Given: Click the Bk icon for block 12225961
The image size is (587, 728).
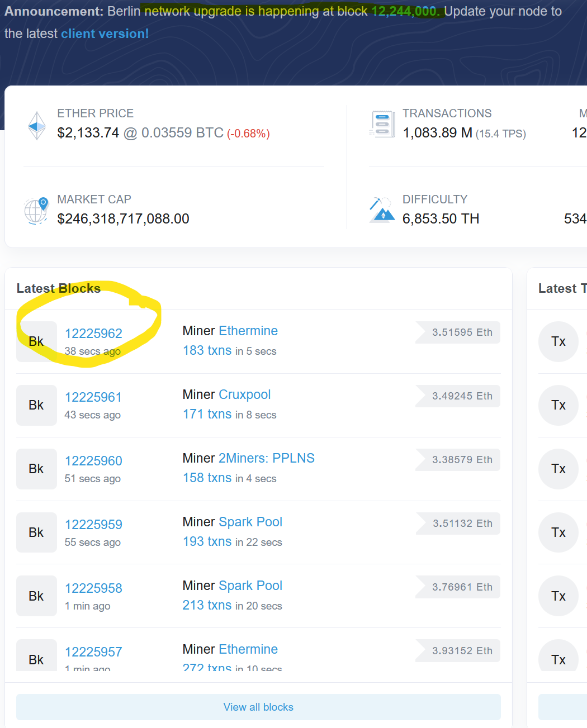Looking at the screenshot, I should pyautogui.click(x=36, y=405).
